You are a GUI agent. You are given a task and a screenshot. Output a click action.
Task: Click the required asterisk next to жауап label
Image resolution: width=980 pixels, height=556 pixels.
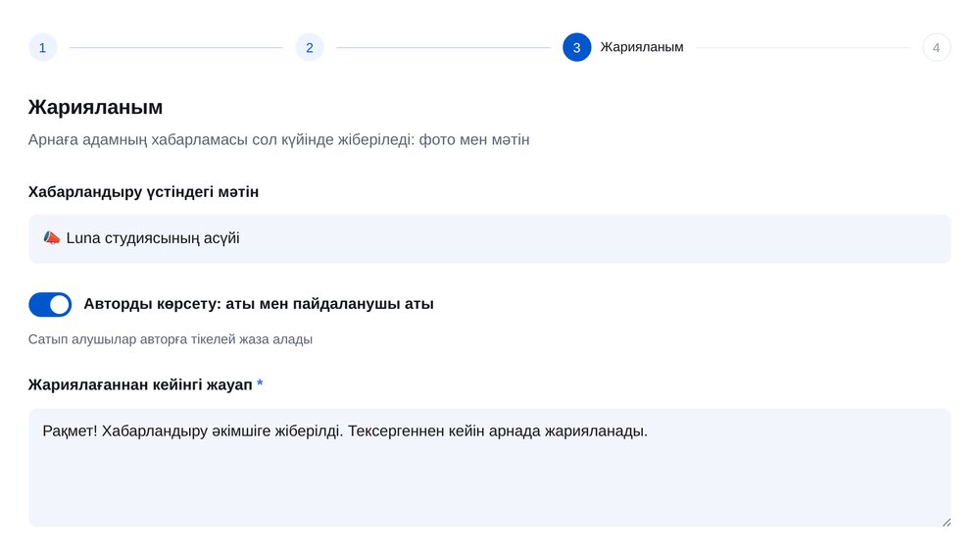260,384
